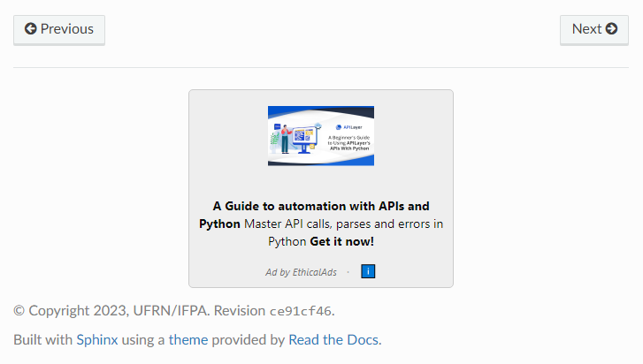The height and width of the screenshot is (364, 643).
Task: Click the revision hash ce91cf46
Action: (x=300, y=311)
